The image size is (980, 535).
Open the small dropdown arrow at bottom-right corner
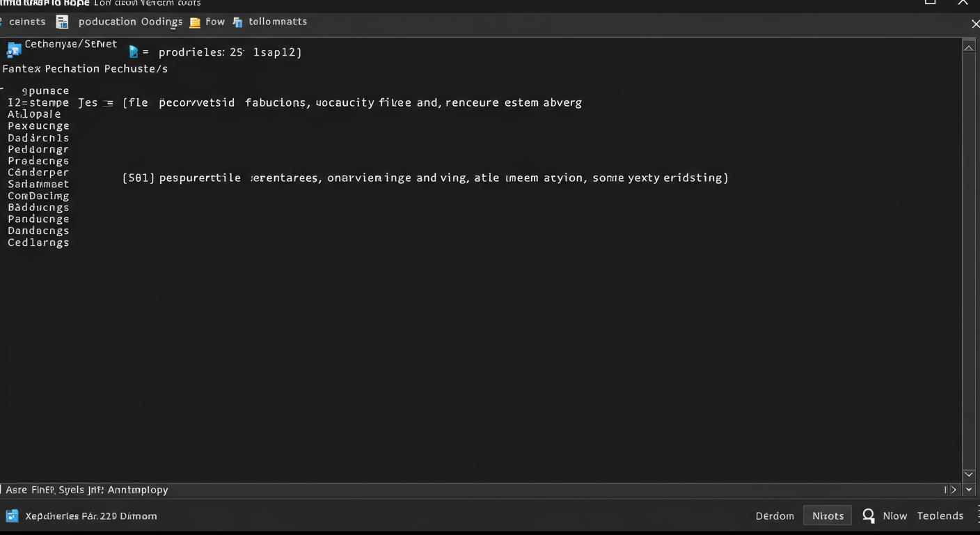[x=969, y=490]
